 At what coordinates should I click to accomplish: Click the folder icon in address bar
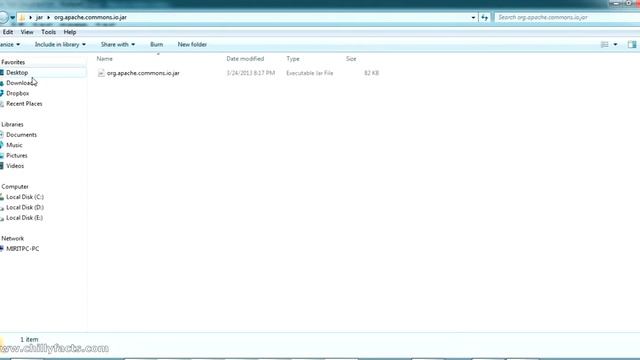[x=22, y=18]
